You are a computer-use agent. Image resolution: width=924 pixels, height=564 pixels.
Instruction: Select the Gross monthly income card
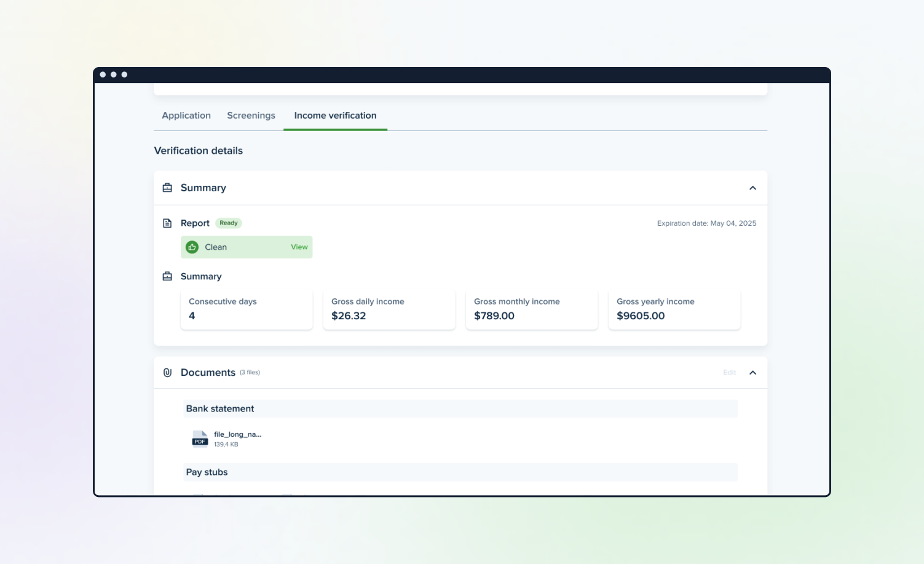tap(531, 309)
